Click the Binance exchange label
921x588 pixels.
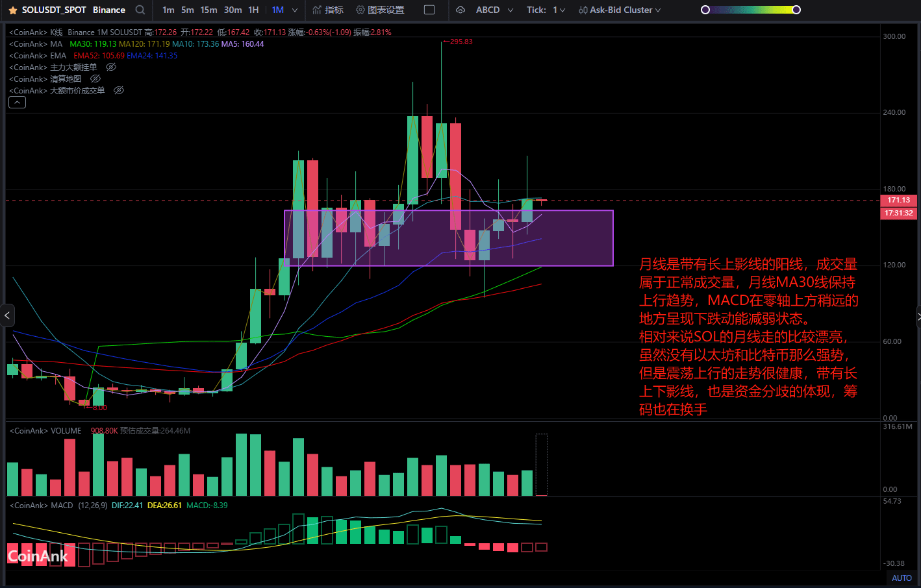tap(109, 10)
